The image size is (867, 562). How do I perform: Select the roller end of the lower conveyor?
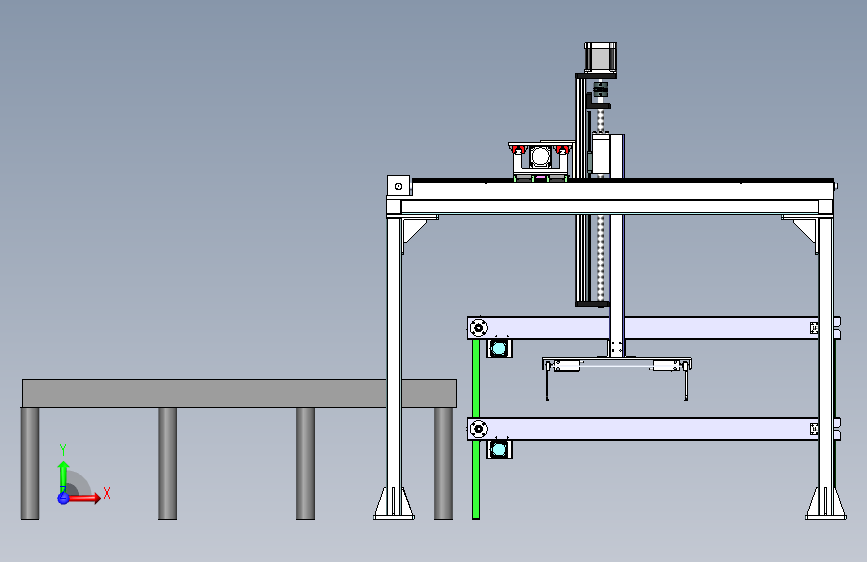(x=478, y=429)
